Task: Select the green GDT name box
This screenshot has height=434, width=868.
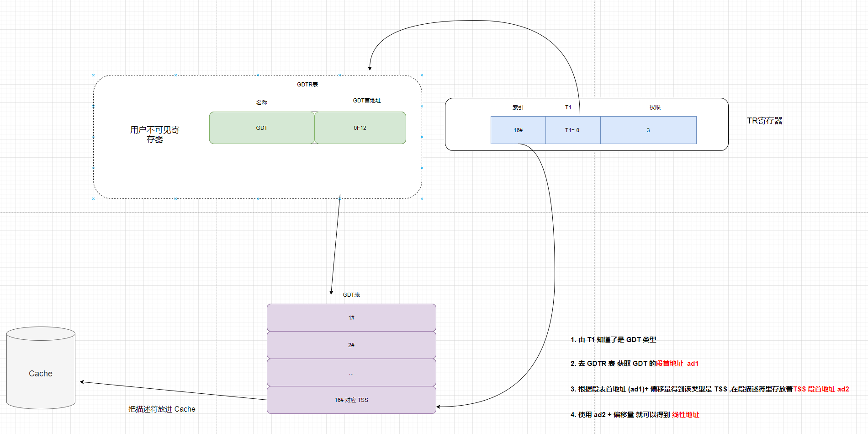Action: (x=262, y=128)
